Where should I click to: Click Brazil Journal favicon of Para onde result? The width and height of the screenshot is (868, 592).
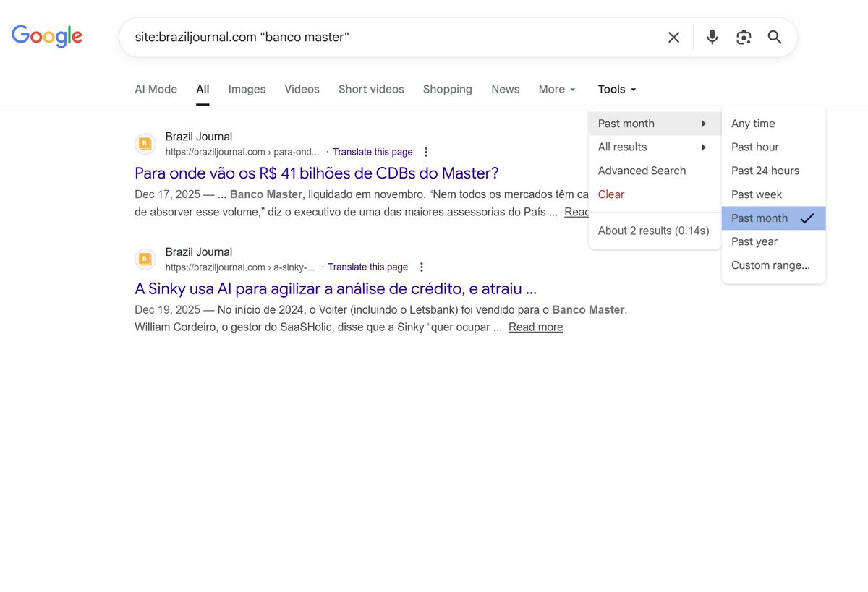(145, 144)
